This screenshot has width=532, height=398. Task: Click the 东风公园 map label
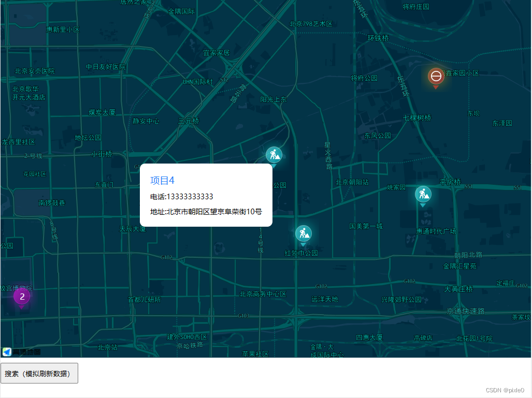(x=377, y=136)
